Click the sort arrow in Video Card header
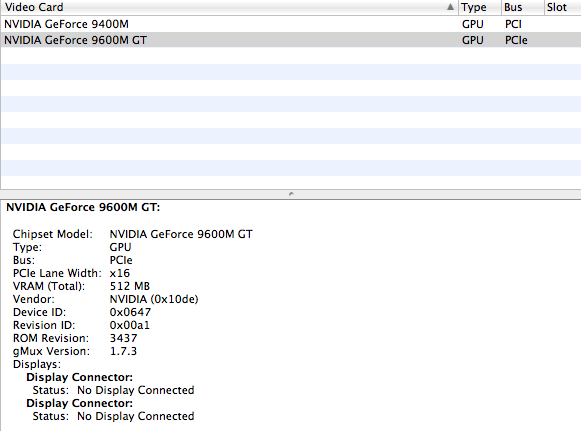The image size is (581, 431). [x=450, y=7]
